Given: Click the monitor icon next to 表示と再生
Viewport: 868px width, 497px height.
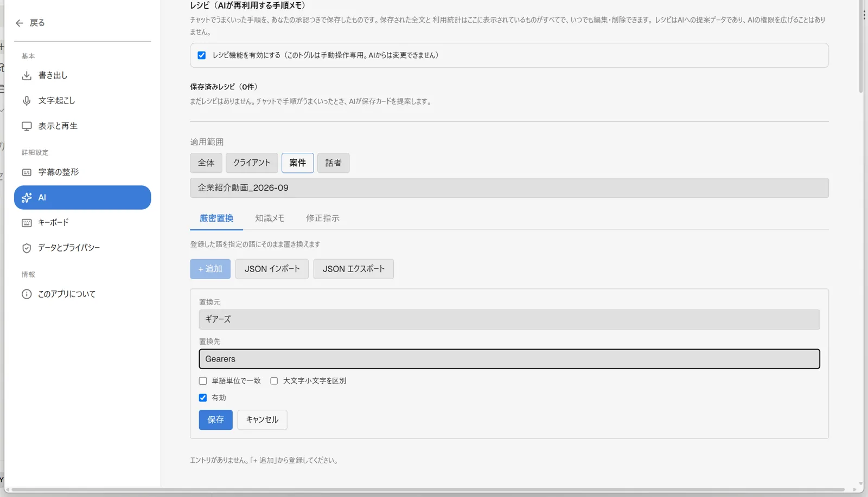Looking at the screenshot, I should coord(27,126).
